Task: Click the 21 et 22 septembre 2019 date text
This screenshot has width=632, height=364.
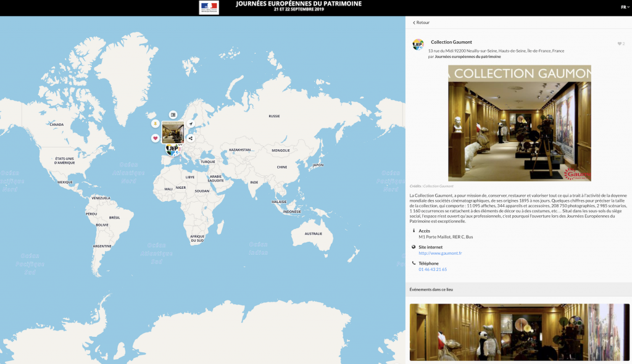Action: pyautogui.click(x=299, y=9)
